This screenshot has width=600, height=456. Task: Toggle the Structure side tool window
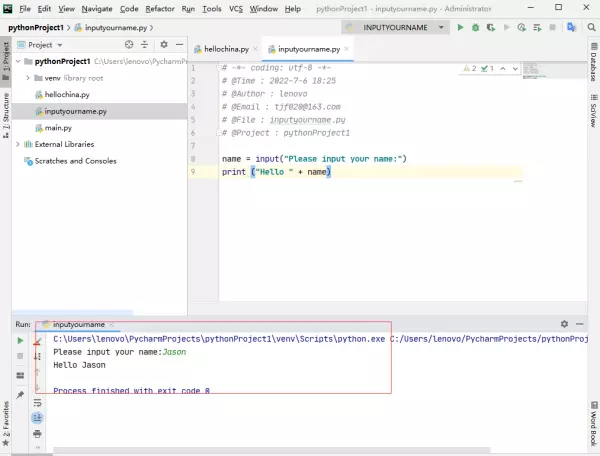6,116
